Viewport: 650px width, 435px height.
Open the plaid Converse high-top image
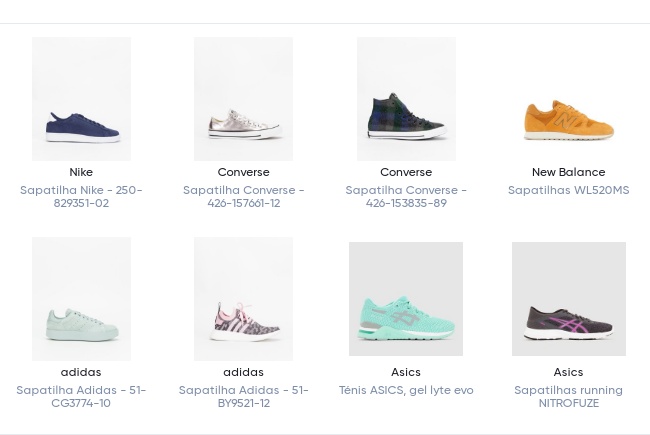tap(406, 99)
